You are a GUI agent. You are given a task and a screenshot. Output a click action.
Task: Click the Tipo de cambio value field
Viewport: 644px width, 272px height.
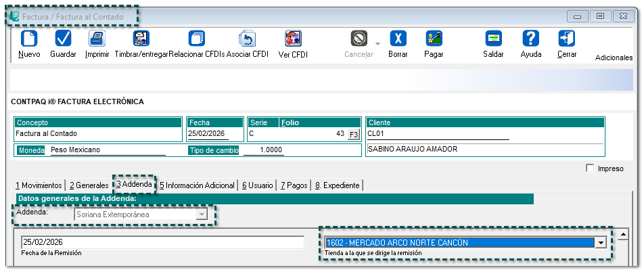coord(263,150)
